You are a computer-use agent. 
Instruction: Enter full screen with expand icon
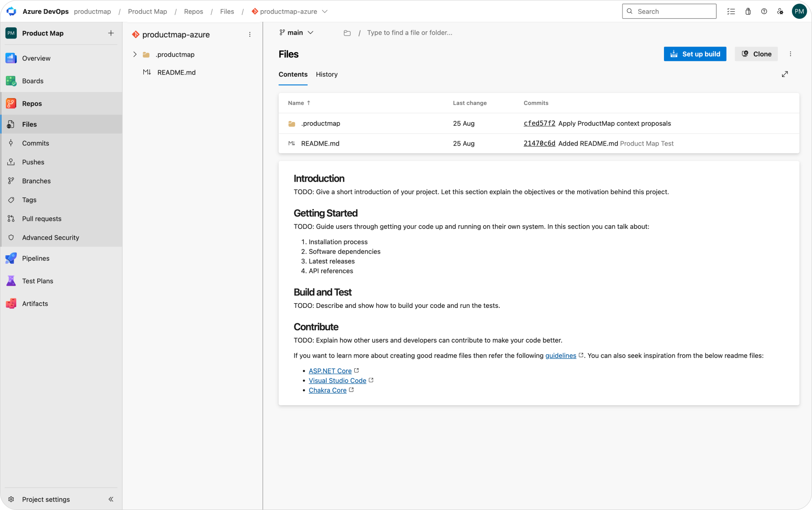point(785,75)
